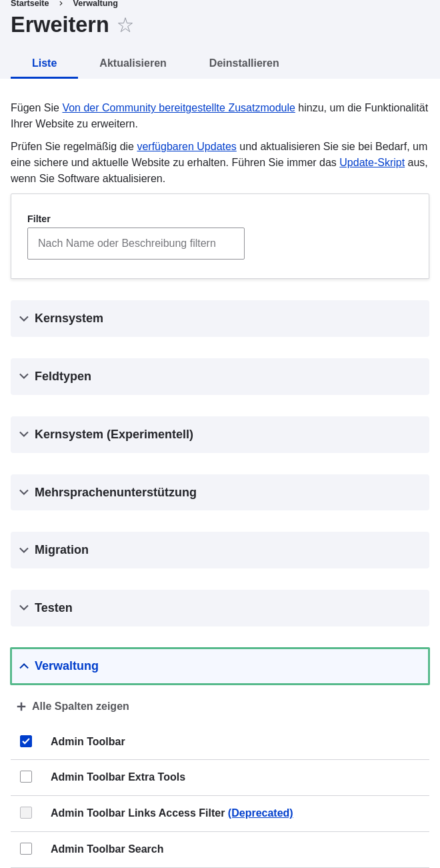Enable Admin Toolbar Search
This screenshot has height=868, width=440.
(x=26, y=849)
